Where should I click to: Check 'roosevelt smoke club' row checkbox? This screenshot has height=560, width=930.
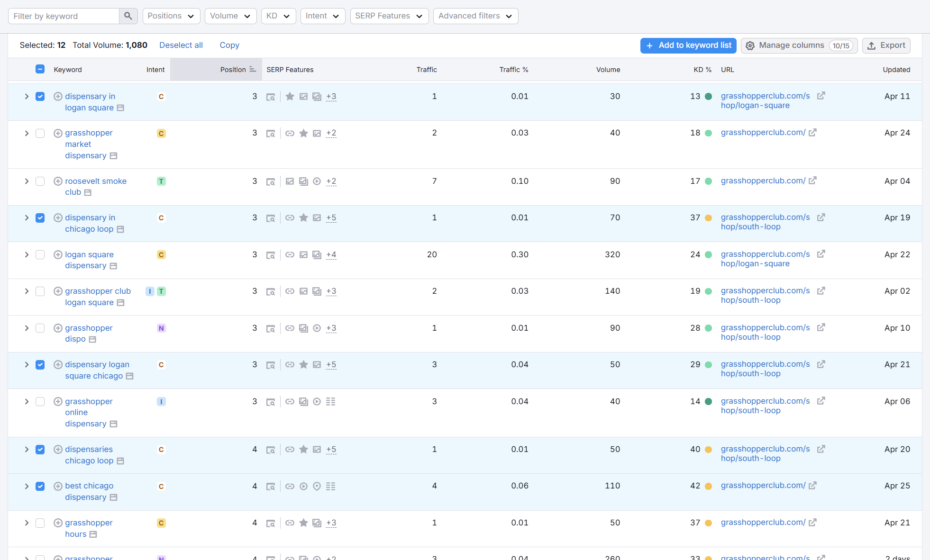point(40,181)
